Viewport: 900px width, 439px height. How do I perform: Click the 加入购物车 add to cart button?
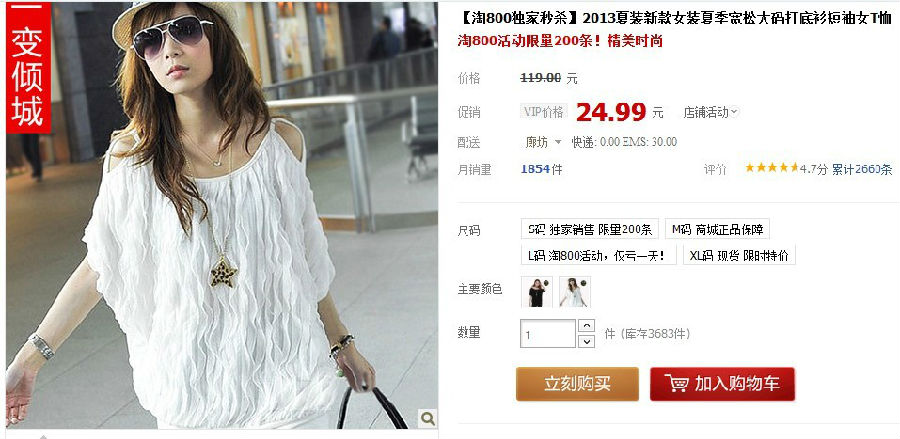tap(722, 384)
